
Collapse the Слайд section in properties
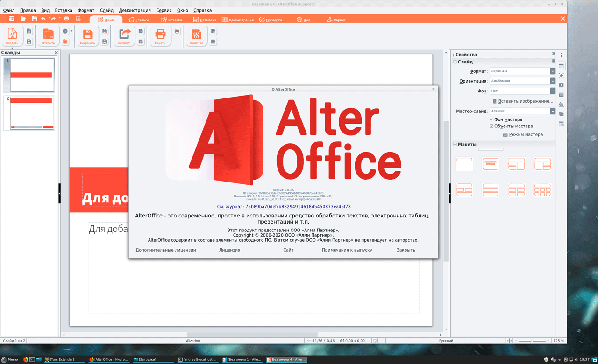455,62
